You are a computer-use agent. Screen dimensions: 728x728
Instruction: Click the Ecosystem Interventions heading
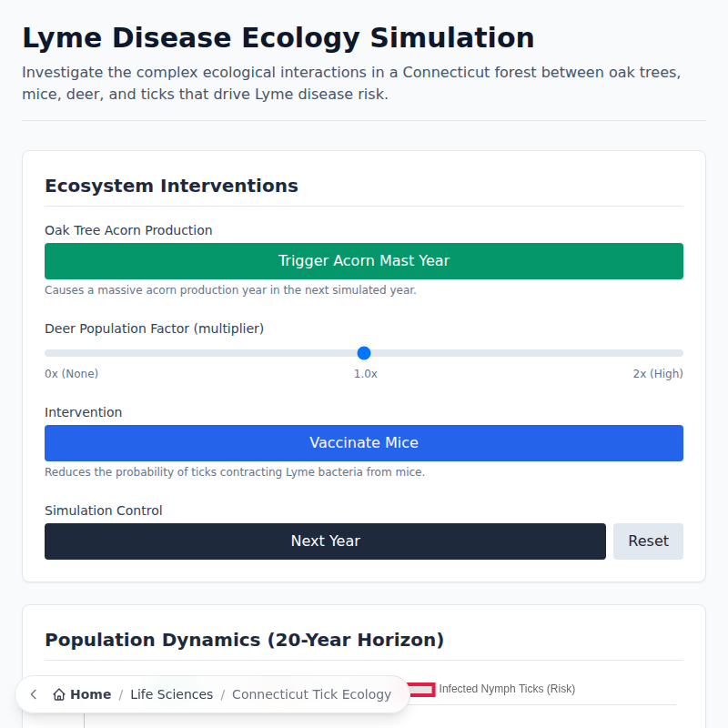pyautogui.click(x=171, y=186)
